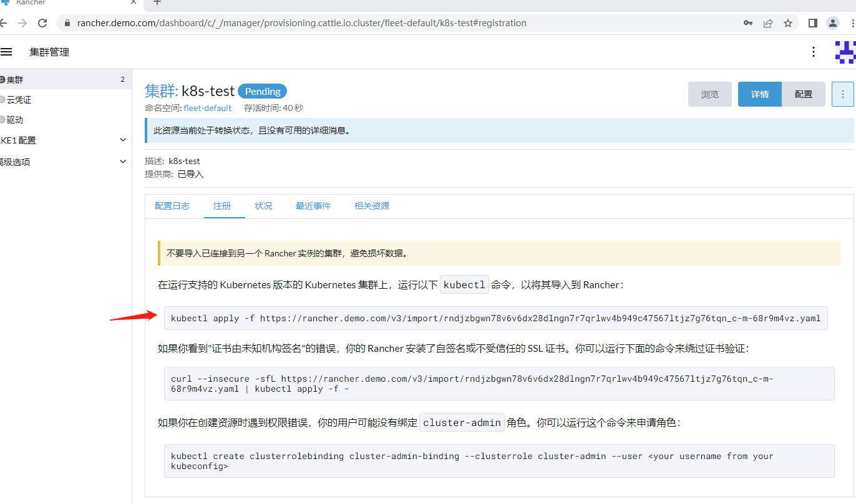Switch to the 最近事件 tab

(x=313, y=206)
